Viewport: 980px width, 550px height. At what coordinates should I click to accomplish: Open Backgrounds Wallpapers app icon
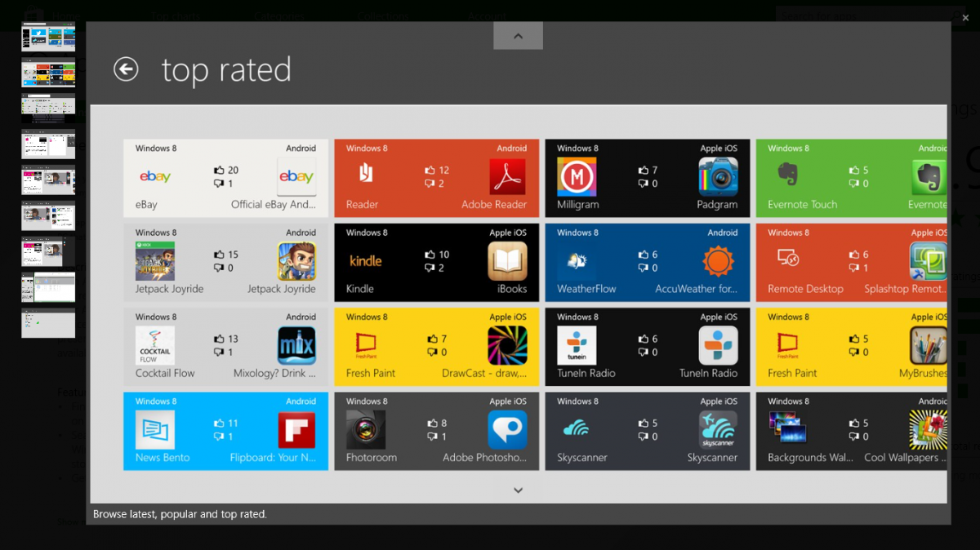tap(787, 429)
